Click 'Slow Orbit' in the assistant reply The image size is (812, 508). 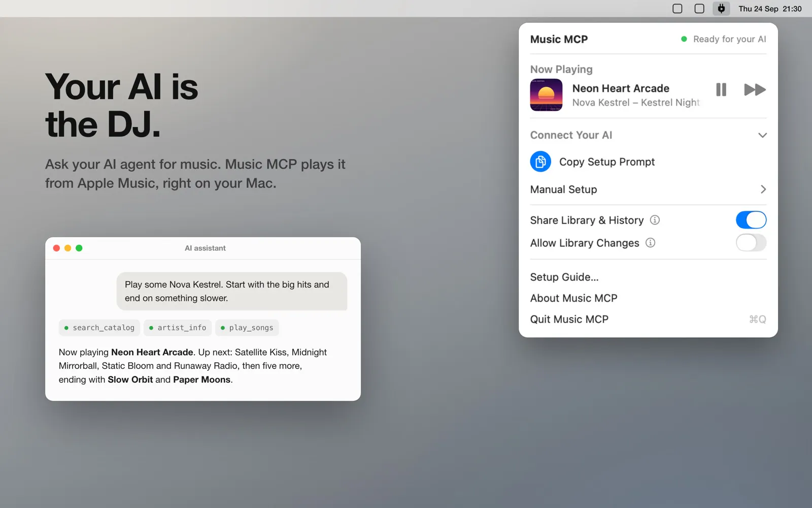(130, 379)
